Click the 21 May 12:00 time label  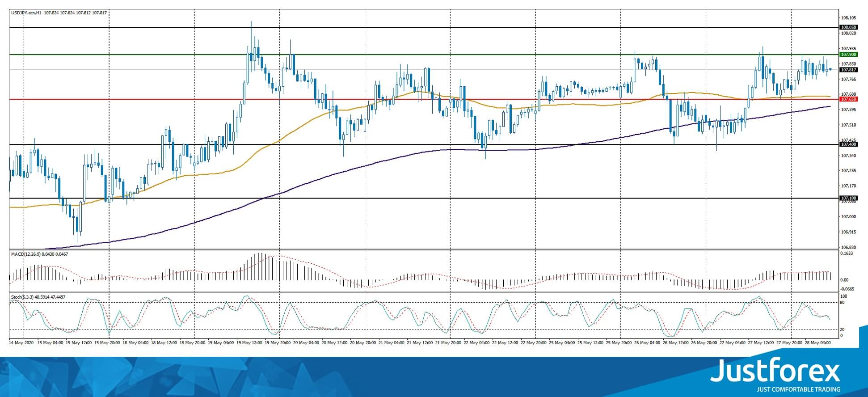[420, 342]
